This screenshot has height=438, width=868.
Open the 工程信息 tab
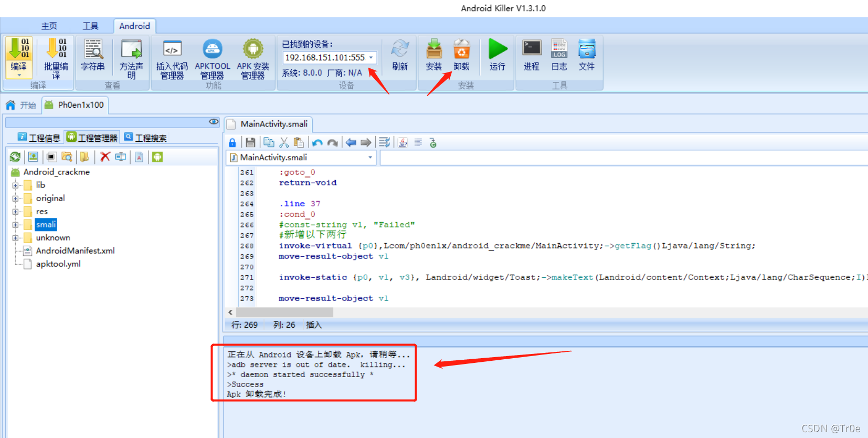click(x=39, y=138)
